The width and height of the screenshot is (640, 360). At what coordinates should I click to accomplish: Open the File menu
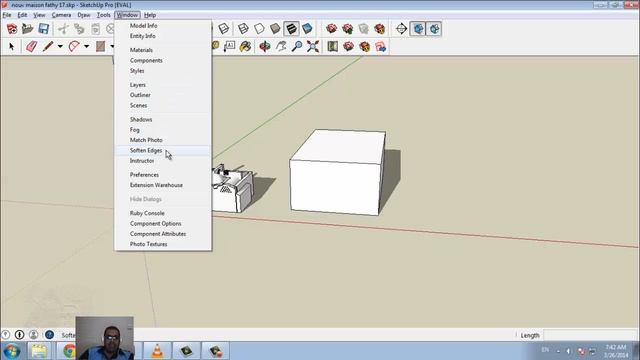point(7,15)
